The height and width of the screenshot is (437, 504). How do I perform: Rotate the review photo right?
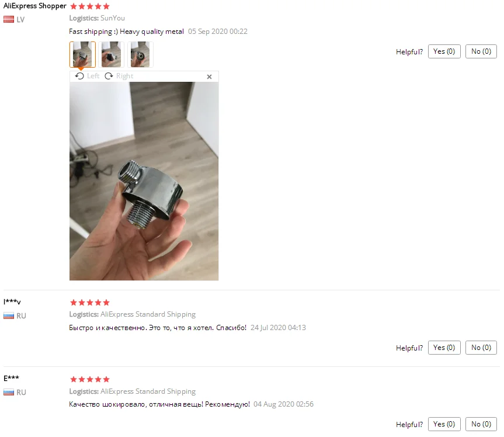pyautogui.click(x=119, y=76)
